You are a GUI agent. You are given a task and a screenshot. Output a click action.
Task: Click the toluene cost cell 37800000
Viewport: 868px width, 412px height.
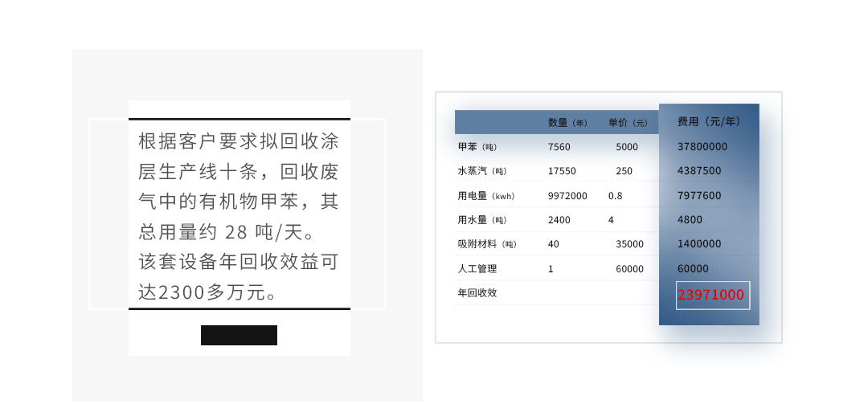tap(702, 147)
